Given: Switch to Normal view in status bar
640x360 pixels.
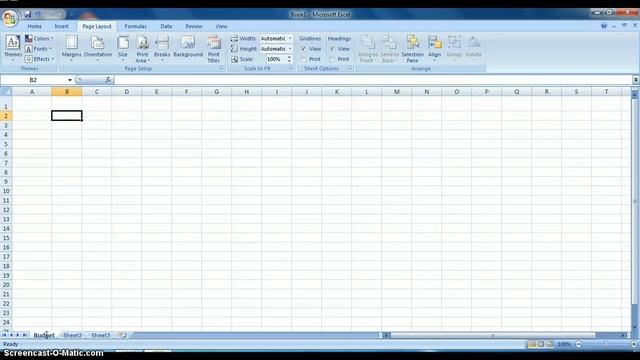Looking at the screenshot, I should 532,344.
